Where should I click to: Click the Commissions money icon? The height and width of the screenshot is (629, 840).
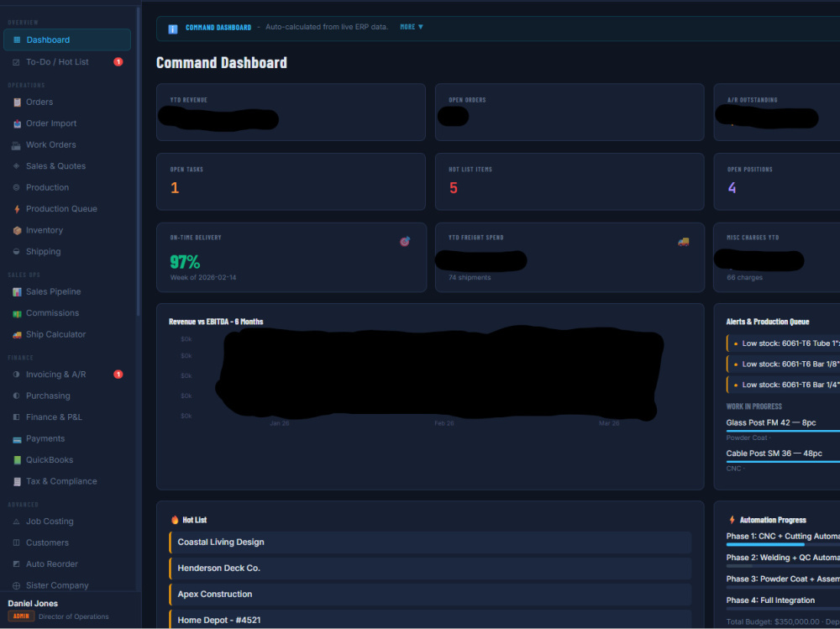tap(17, 313)
